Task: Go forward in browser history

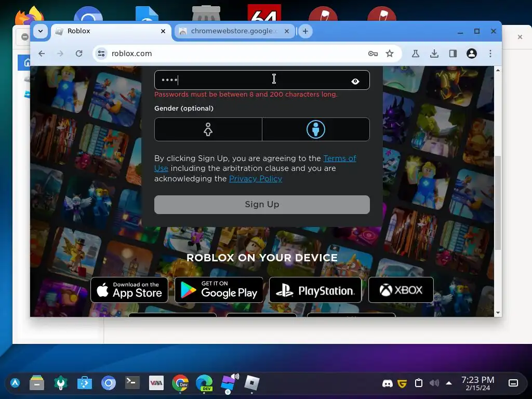Action: (x=60, y=54)
